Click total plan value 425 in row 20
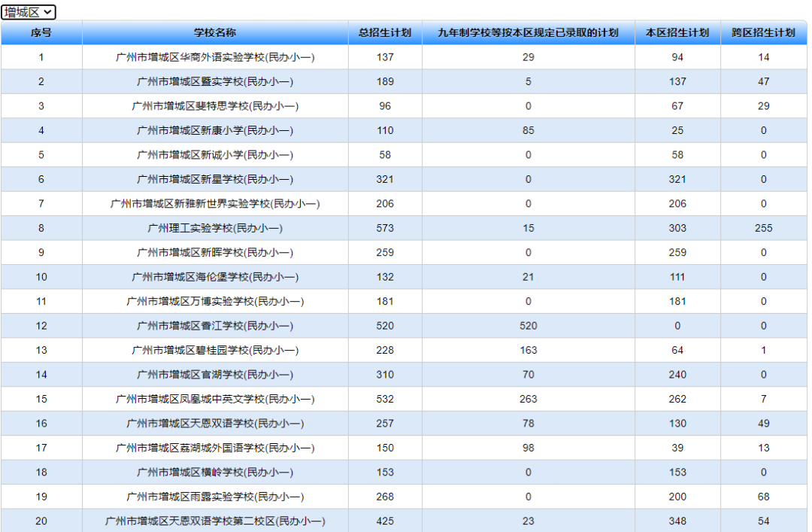Viewport: 812px width, 532px height. (x=385, y=521)
